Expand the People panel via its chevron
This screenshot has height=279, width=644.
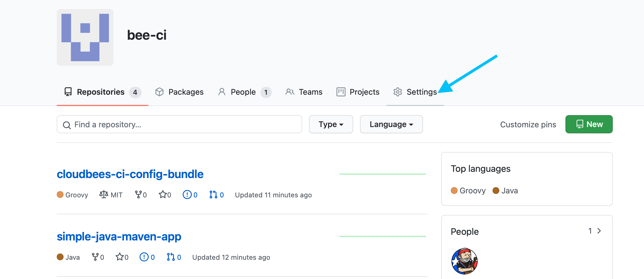tap(599, 231)
